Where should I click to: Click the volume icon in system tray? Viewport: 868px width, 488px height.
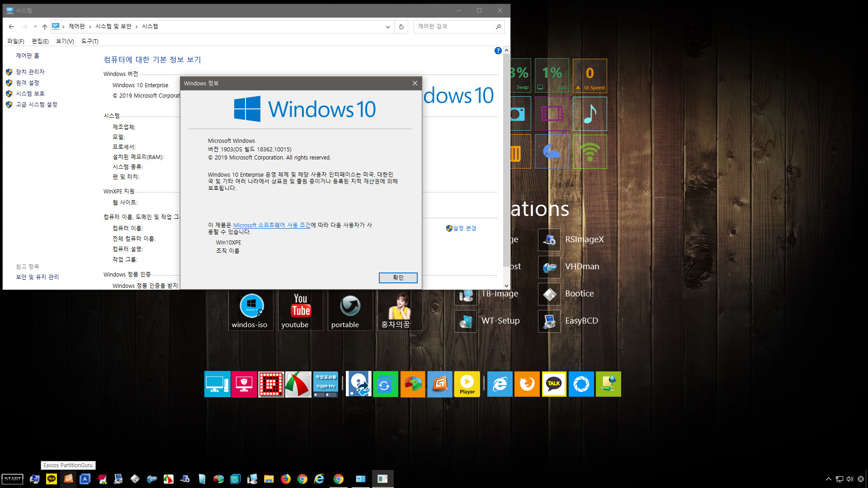click(x=850, y=479)
